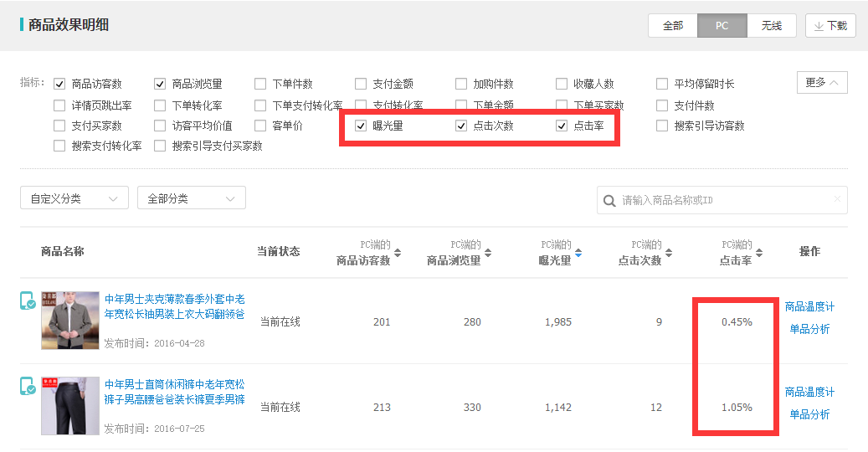Uncheck the 点击率 checkbox
This screenshot has height=452, width=868.
pyautogui.click(x=562, y=126)
